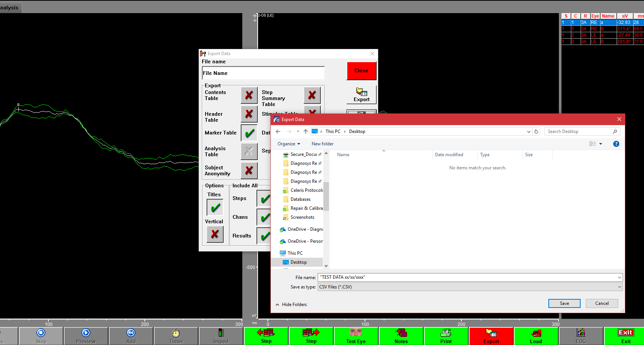Select Repair & Calibra folder in navigation pane
Image resolution: width=644 pixels, height=345 pixels.
pyautogui.click(x=302, y=208)
